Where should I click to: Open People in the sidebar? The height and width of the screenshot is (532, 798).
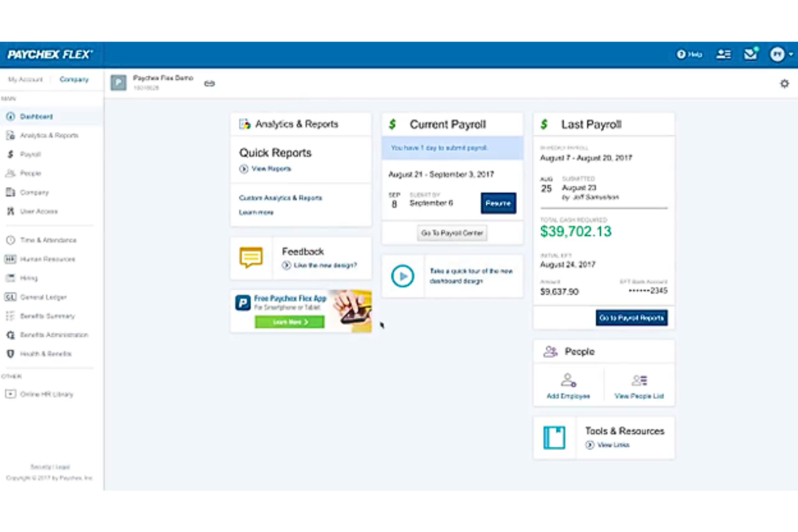pyautogui.click(x=52, y=173)
